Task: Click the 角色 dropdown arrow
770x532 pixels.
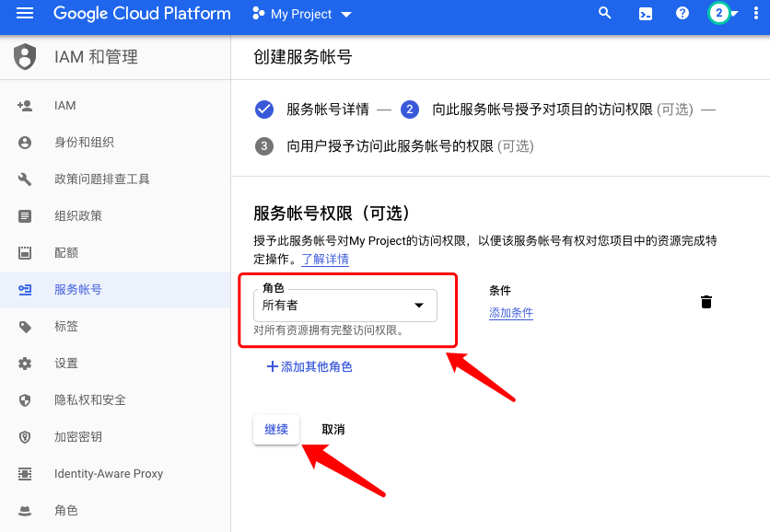Action: coord(419,306)
